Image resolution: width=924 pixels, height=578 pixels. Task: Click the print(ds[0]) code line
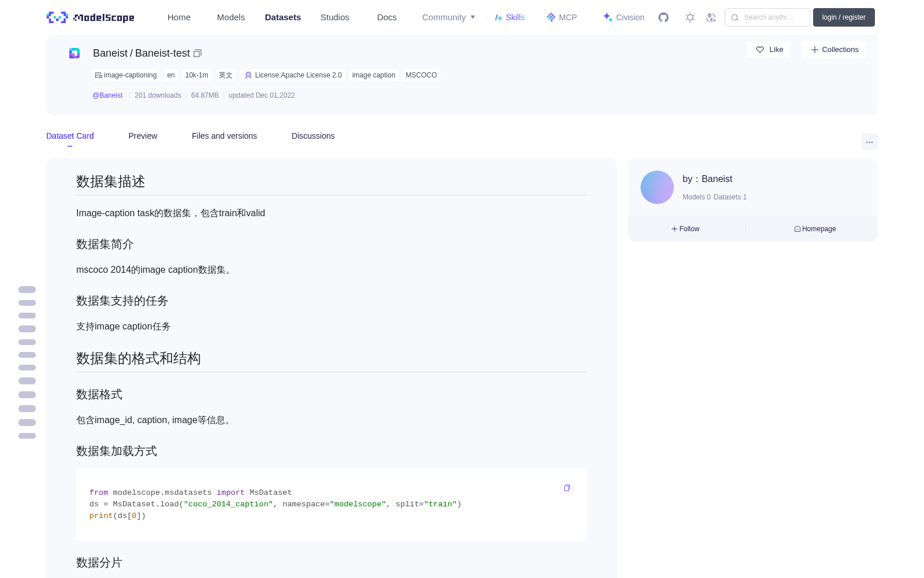coord(118,516)
